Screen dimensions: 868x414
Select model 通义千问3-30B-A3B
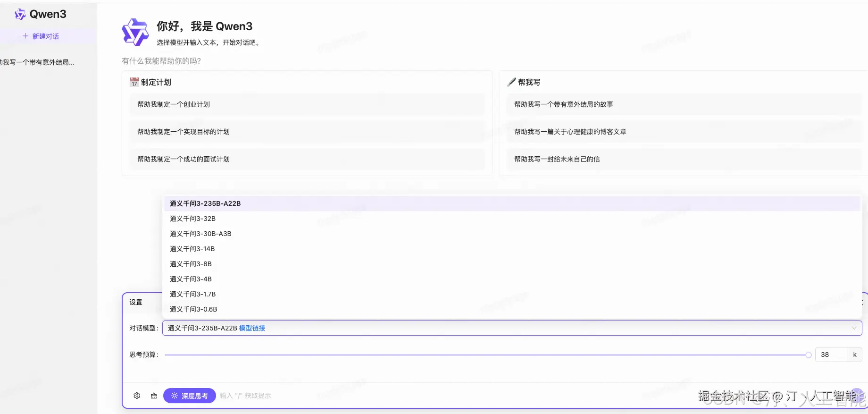click(512, 234)
